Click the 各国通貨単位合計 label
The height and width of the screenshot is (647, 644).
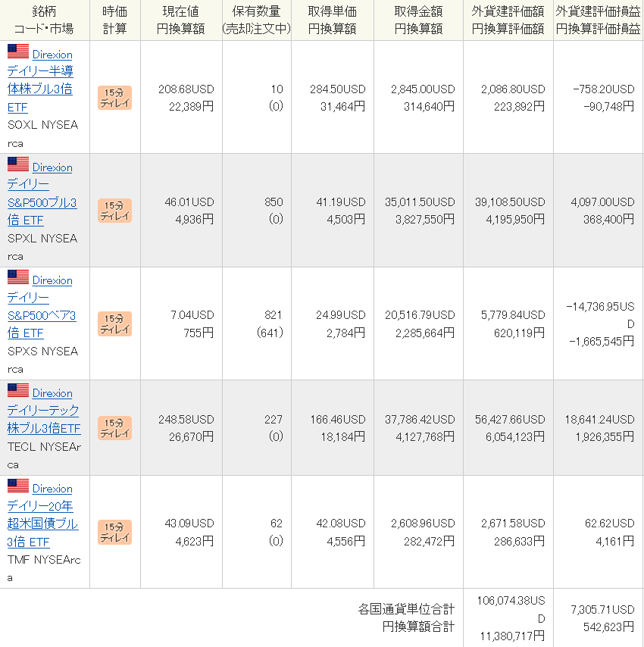(406, 609)
